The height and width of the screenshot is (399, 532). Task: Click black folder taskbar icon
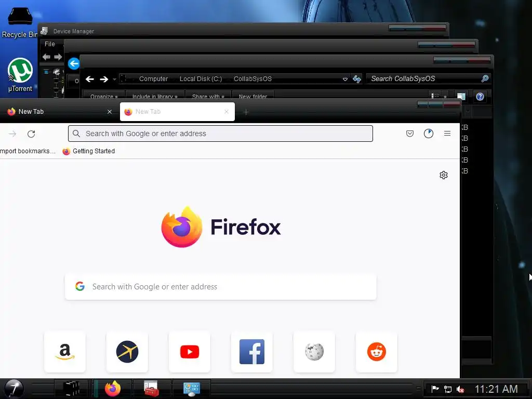pyautogui.click(x=72, y=389)
